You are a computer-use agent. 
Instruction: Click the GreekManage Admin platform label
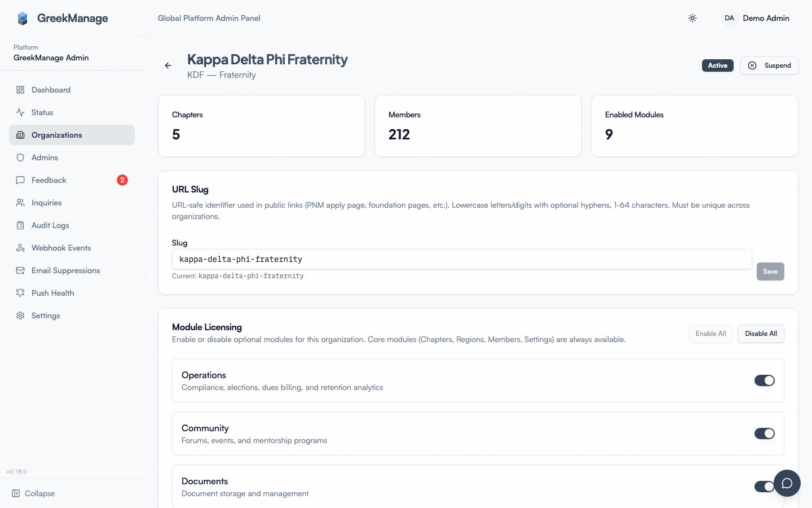(x=51, y=58)
